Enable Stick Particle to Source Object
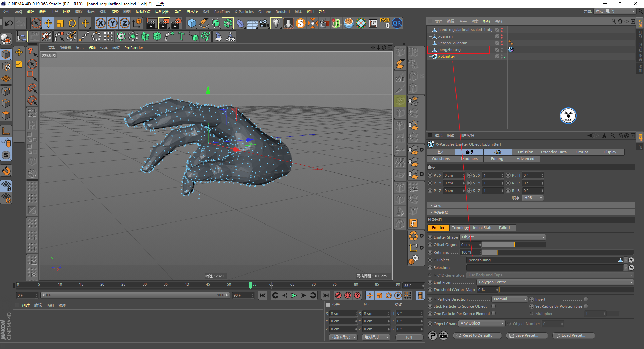This screenshot has width=644, height=349. click(493, 306)
